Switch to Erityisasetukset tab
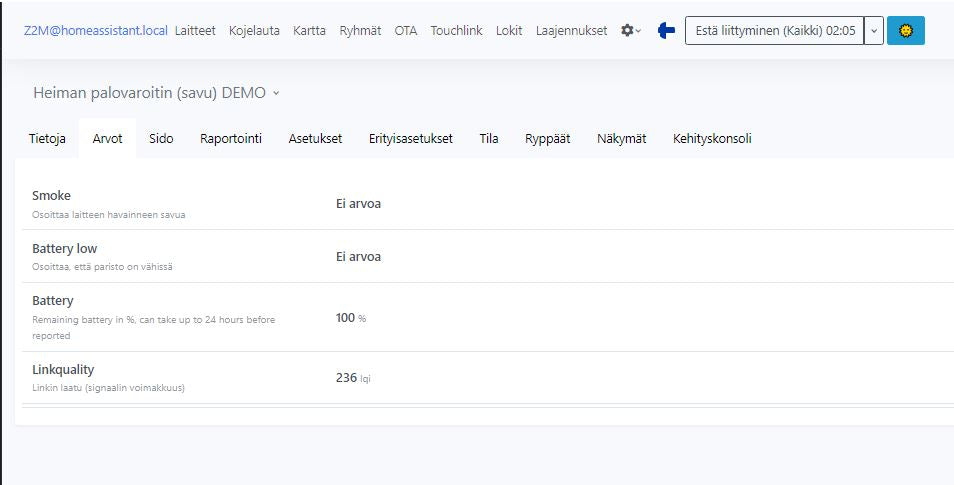954x485 pixels. [411, 139]
